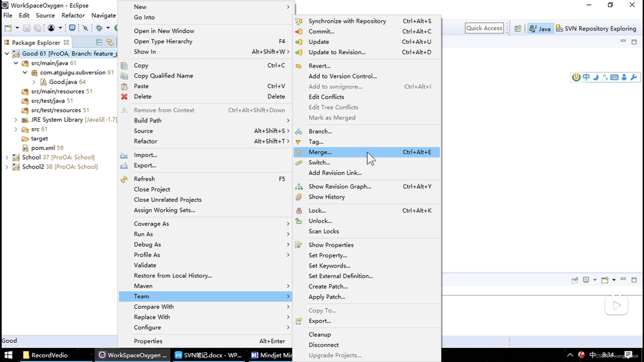644x362 pixels.
Task: Click the Branch icon in Team submenu
Action: point(299,131)
